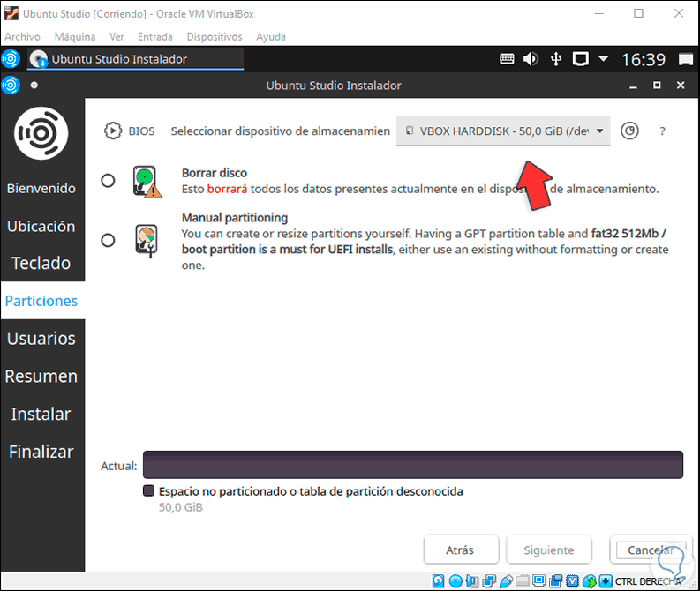Click the display screen tray icon
700x591 pixels.
coord(581,59)
